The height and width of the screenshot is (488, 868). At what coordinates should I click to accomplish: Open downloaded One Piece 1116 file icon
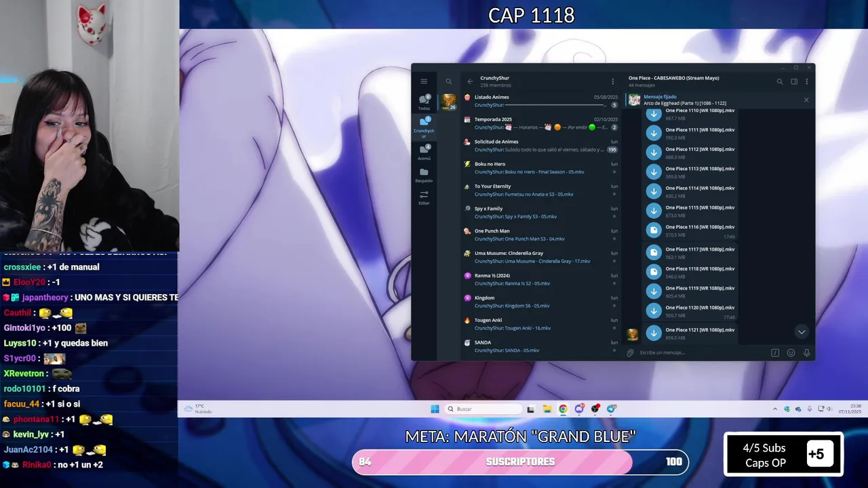click(654, 230)
